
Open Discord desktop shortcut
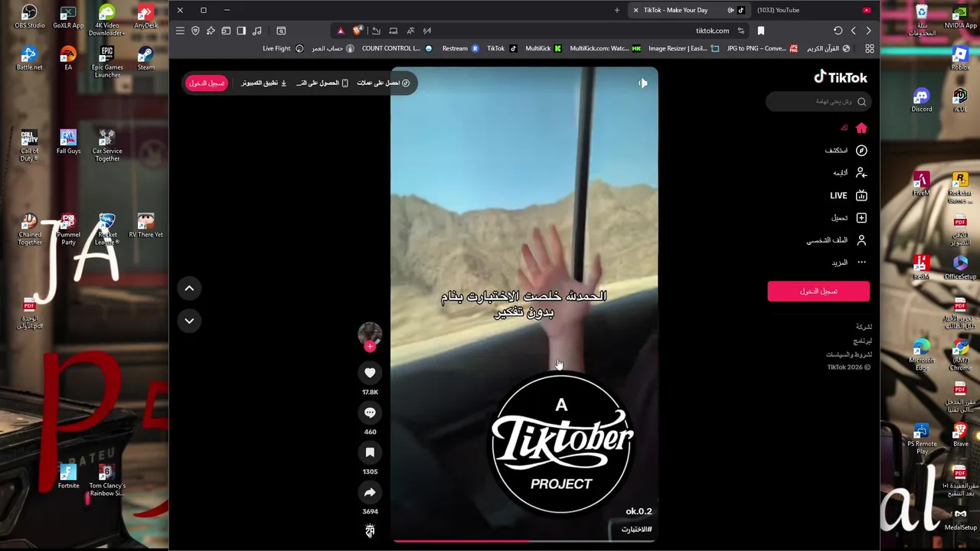click(x=921, y=100)
